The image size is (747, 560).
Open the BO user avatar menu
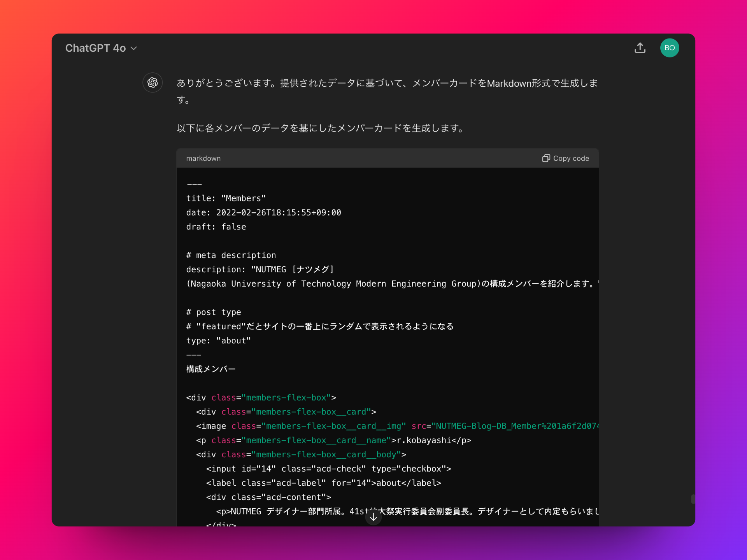(x=669, y=48)
